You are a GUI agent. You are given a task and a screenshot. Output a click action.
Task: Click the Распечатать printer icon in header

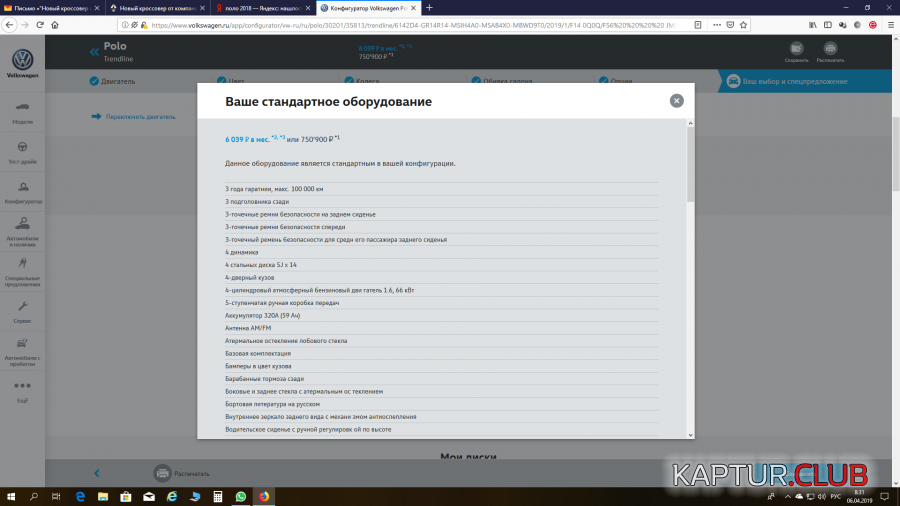[829, 51]
